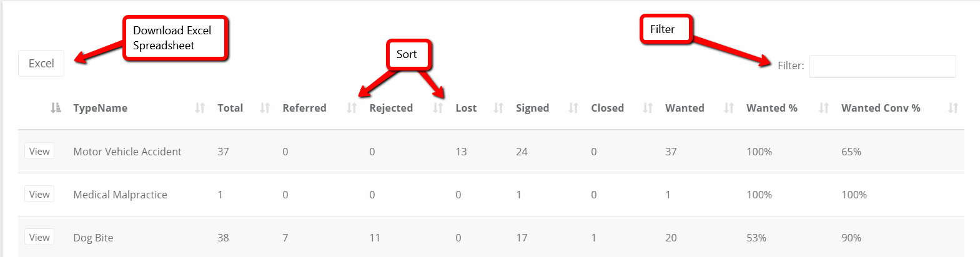
Task: Sort the Closed column with its arrows
Action: pyautogui.click(x=648, y=108)
